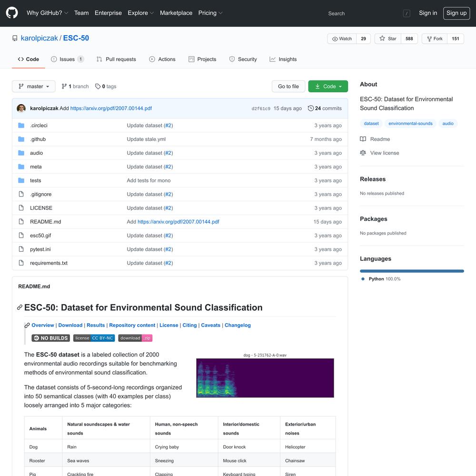The image size is (476, 476).
Task: Click the environmental-sounds topic tag
Action: [x=410, y=124]
